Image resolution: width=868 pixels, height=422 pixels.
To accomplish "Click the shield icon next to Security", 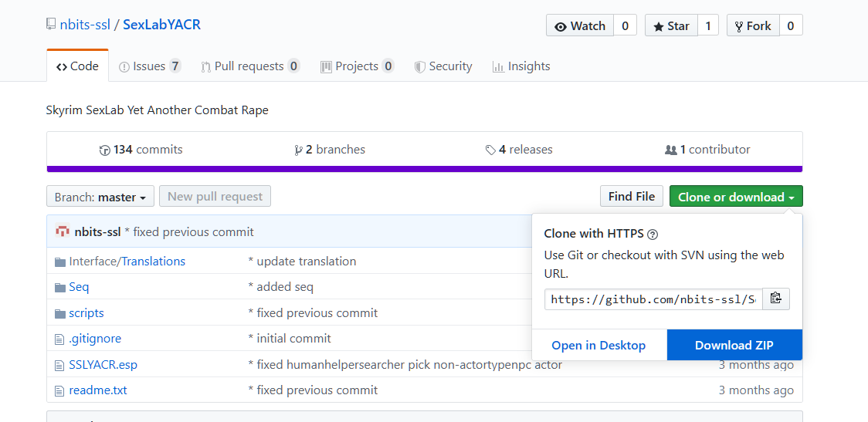I will tap(420, 67).
